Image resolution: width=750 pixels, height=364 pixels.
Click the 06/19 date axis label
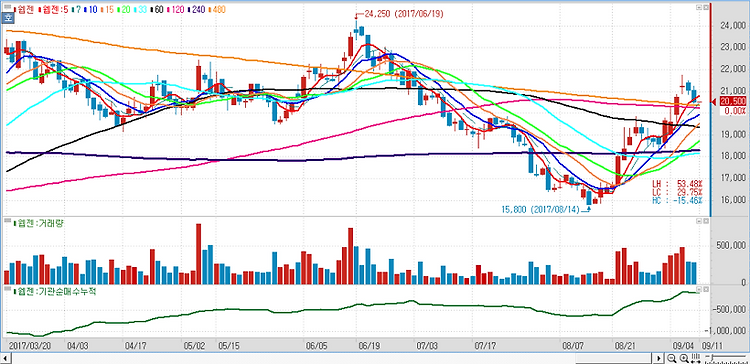(x=369, y=345)
